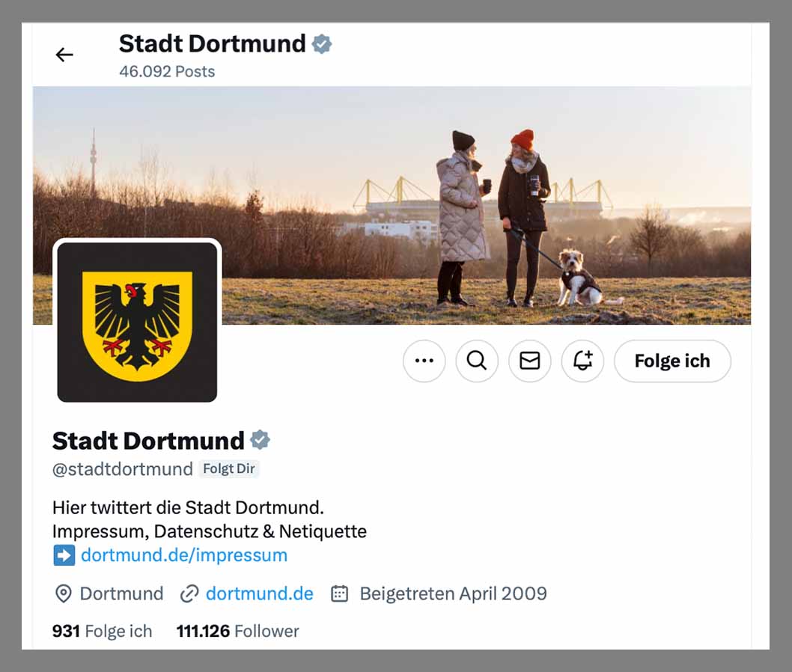View the 111.126 Follower list

pyautogui.click(x=237, y=631)
